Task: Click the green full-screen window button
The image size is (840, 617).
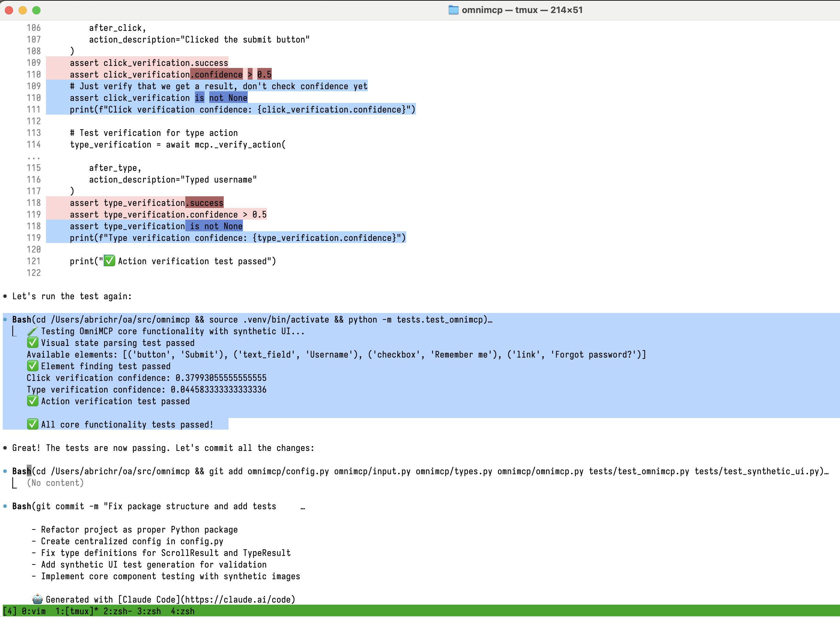Action: coord(36,10)
